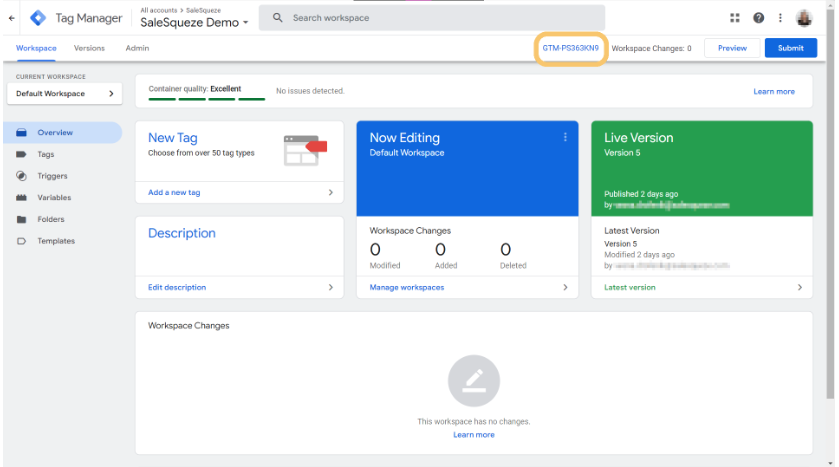Viewport: 839px width, 467px height.
Task: Click the Now Editing heading
Action: [405, 137]
